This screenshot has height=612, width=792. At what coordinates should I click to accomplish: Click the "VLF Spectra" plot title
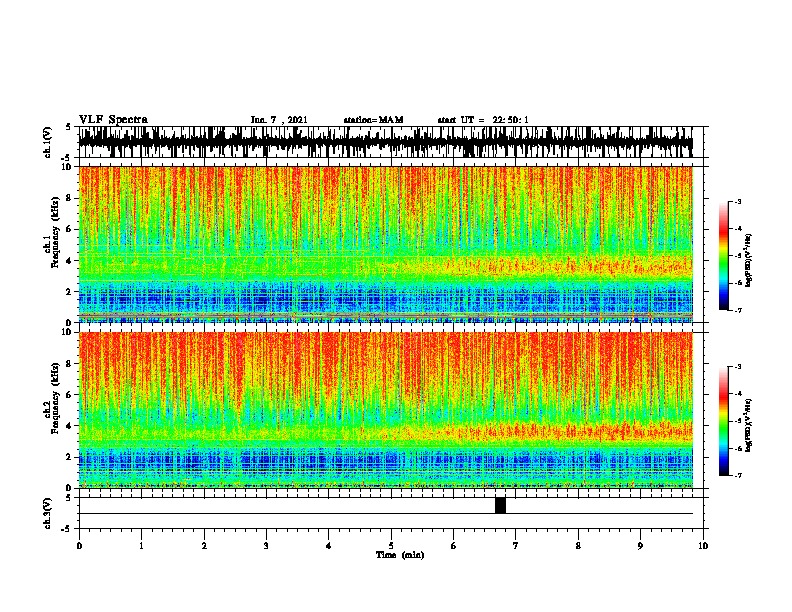tap(113, 120)
